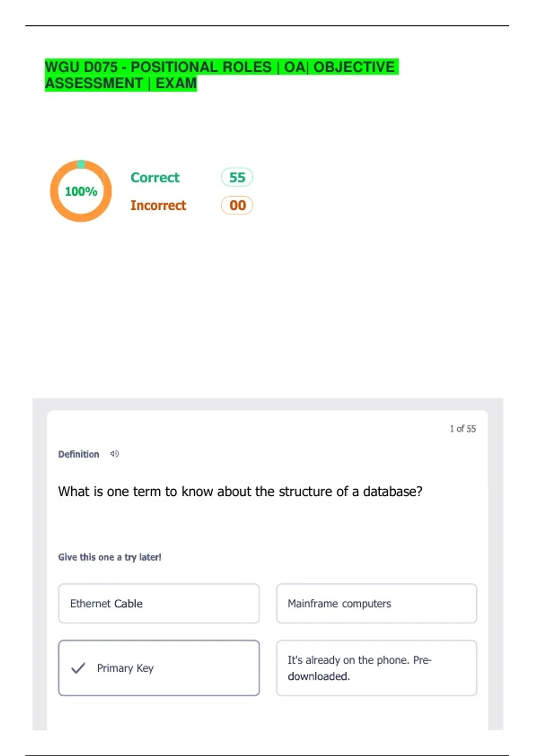Click the green Correct label
The width and height of the screenshot is (534, 756).
tap(155, 177)
